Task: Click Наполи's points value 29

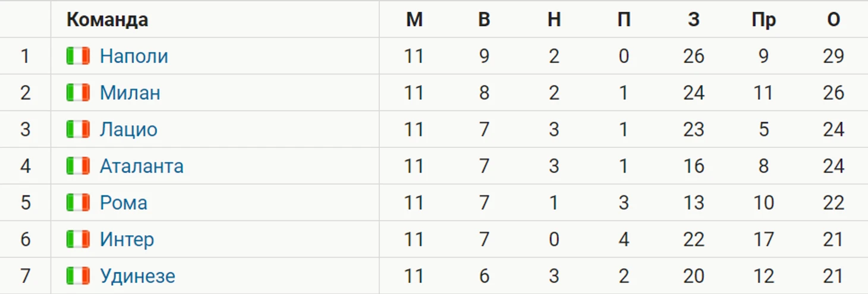Action: pyautogui.click(x=834, y=56)
